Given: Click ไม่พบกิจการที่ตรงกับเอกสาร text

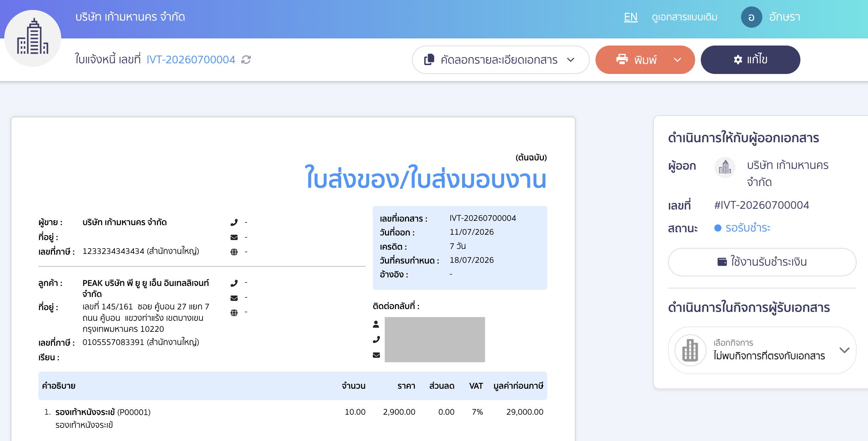Looking at the screenshot, I should coord(769,356).
